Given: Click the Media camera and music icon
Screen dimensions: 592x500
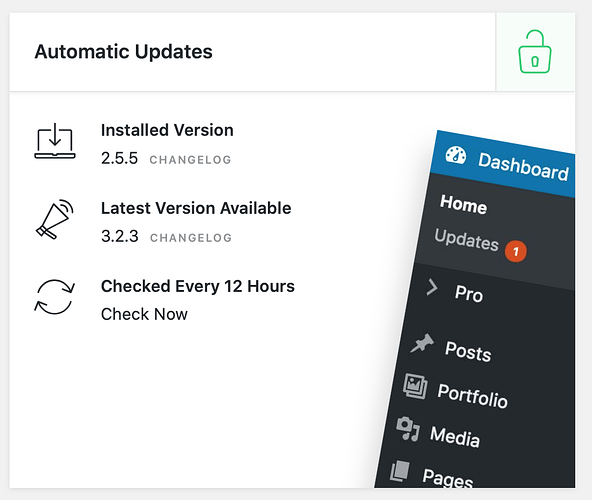Looking at the screenshot, I should (408, 429).
